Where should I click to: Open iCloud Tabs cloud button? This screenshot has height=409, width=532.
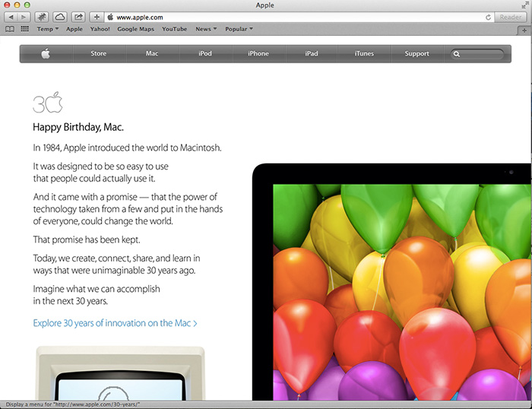(x=60, y=17)
